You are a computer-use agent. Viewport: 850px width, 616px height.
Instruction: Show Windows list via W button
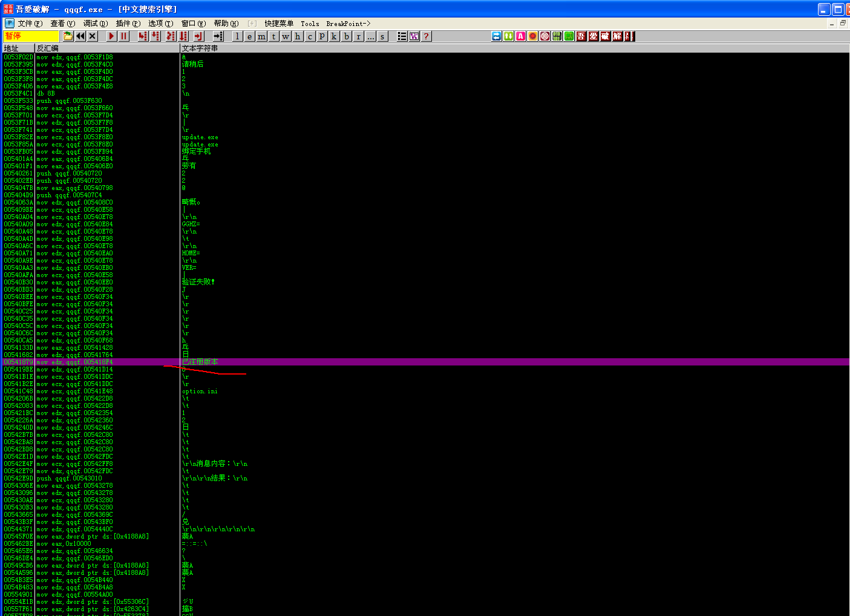286,36
